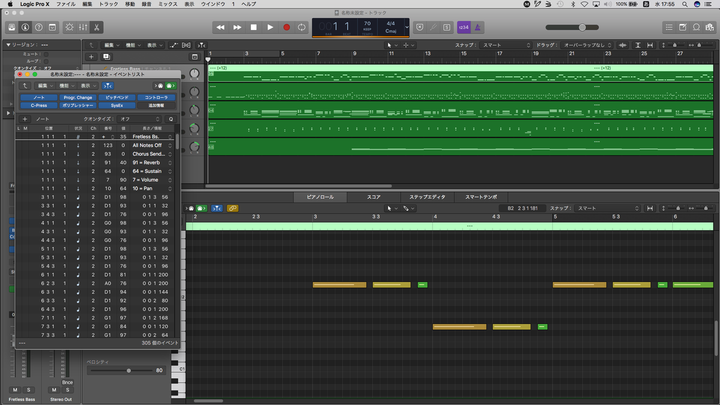Enable the ミュート checkbox in region inspector
Screen dimensions: 720x405
pos(46,54)
